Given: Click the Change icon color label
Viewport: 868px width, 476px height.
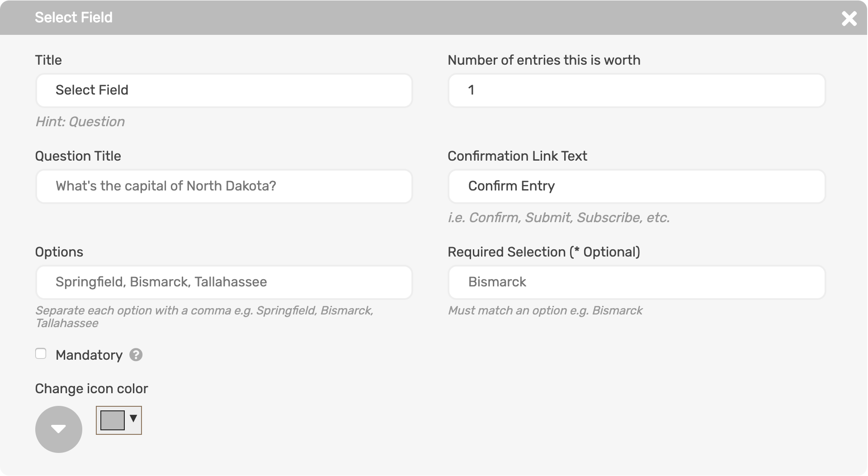Looking at the screenshot, I should pos(92,388).
